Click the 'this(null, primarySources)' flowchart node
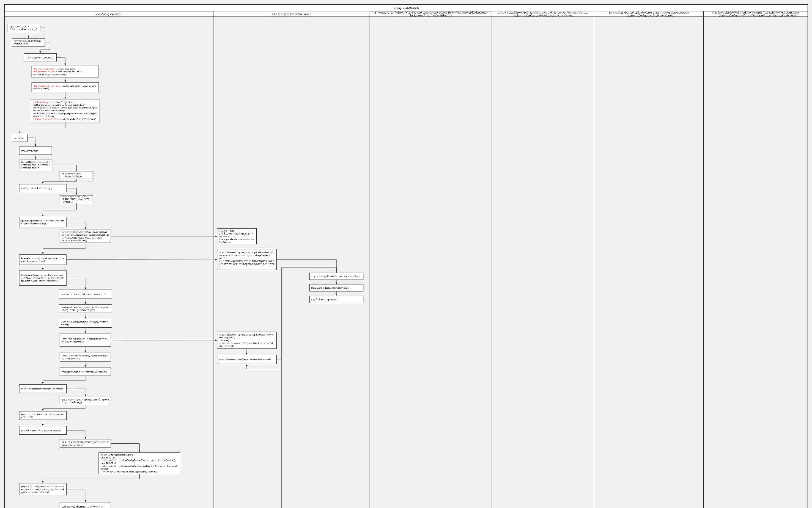The width and height of the screenshot is (812, 508). point(40,58)
